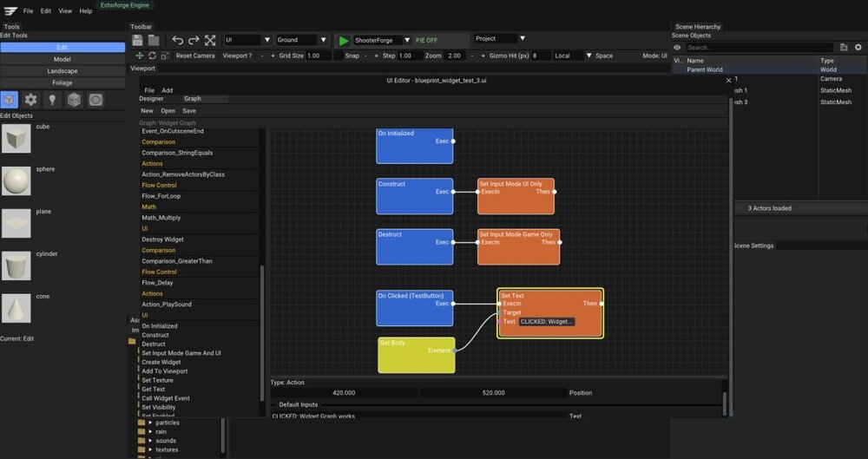Image resolution: width=868 pixels, height=459 pixels.
Task: Open the Help menu
Action: pyautogui.click(x=86, y=11)
